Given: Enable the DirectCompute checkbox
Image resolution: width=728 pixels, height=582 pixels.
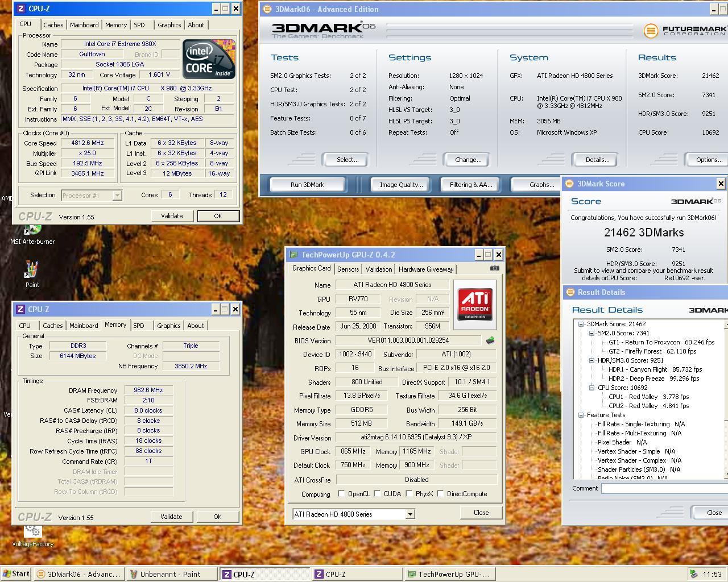Looking at the screenshot, I should coord(440,494).
